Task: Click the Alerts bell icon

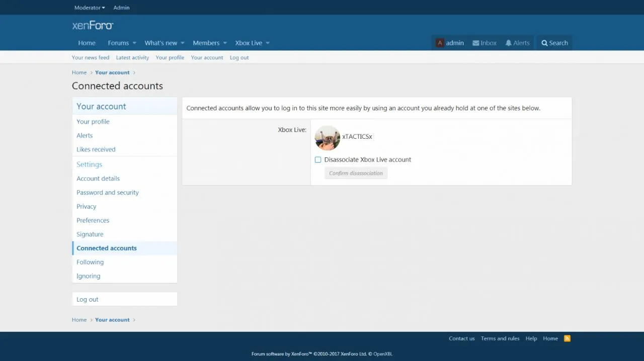Action: [x=509, y=43]
